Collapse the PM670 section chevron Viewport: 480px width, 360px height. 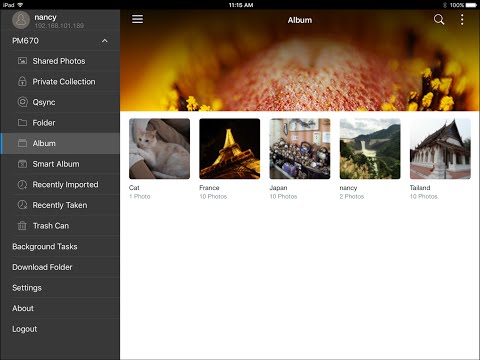tap(105, 41)
